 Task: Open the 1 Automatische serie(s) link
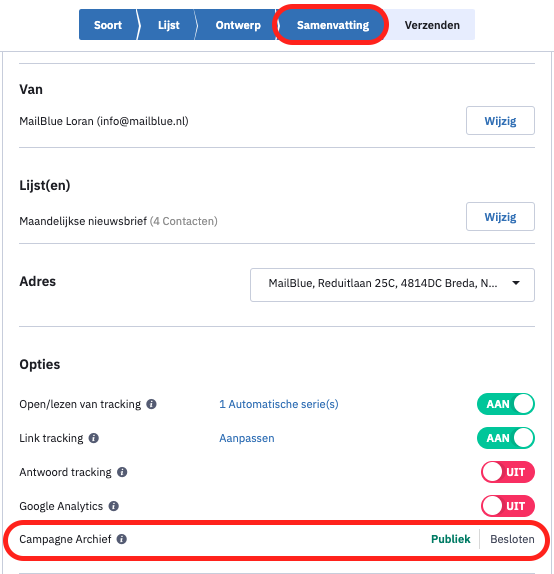(279, 404)
